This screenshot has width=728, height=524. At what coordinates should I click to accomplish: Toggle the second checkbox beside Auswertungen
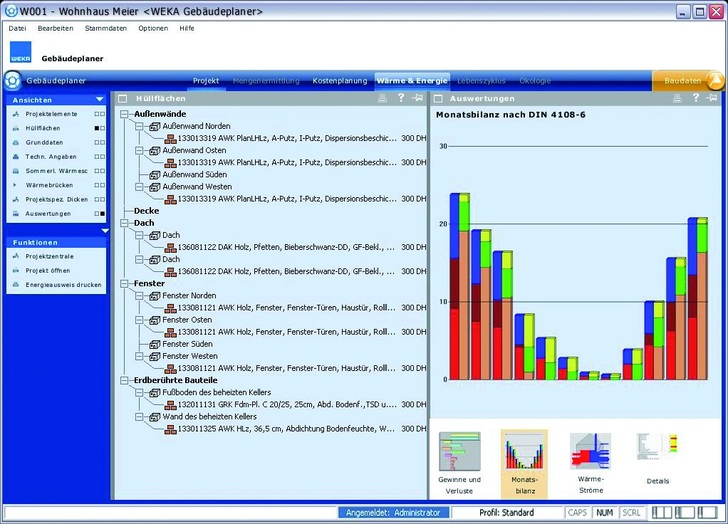click(102, 214)
